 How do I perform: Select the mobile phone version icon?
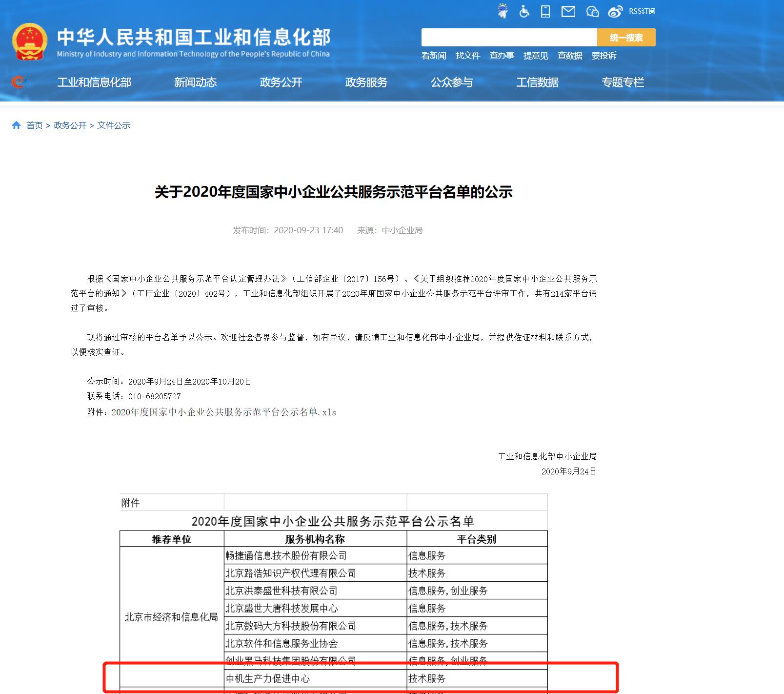click(545, 11)
